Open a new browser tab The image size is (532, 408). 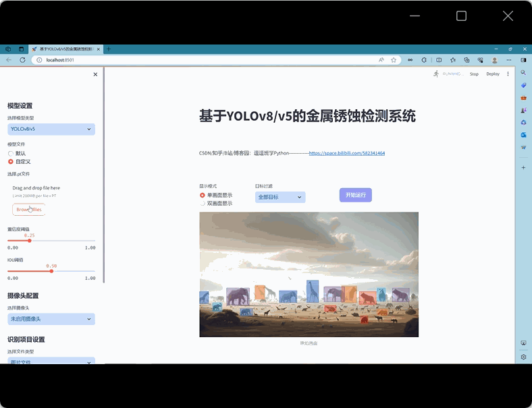tap(109, 49)
